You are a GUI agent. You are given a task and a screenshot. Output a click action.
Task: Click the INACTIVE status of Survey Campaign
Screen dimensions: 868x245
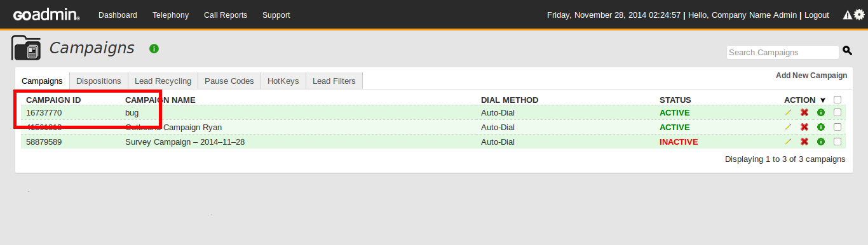point(679,142)
